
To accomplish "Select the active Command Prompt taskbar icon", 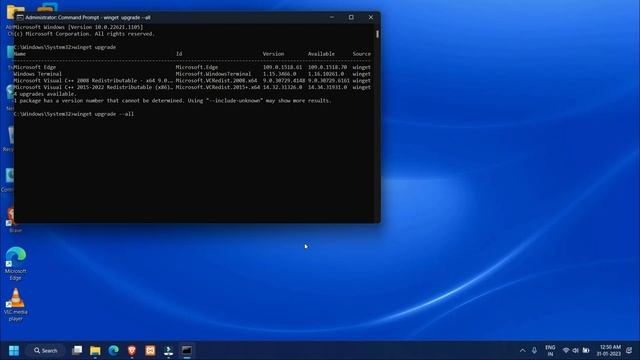I will coord(187,351).
